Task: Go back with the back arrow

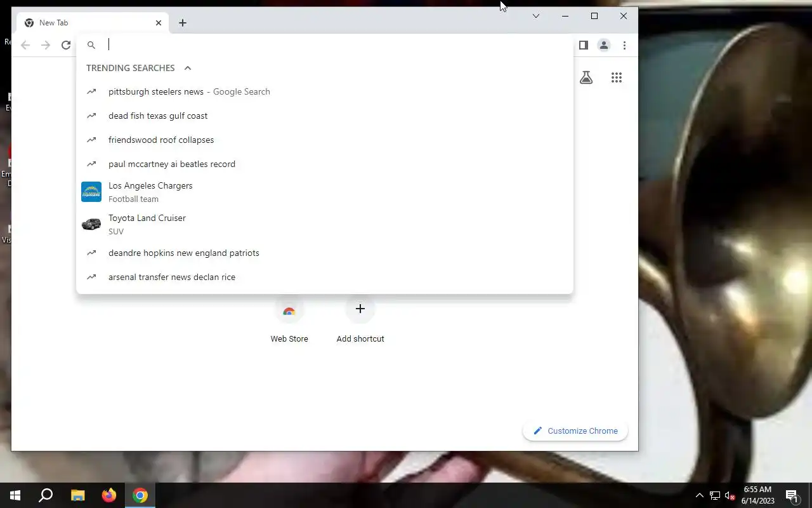Action: tap(25, 45)
